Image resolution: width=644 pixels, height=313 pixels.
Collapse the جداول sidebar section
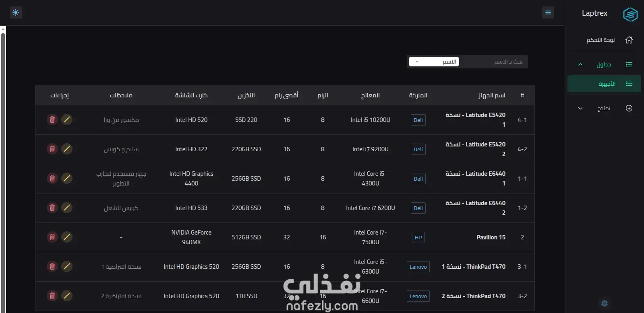click(604, 64)
